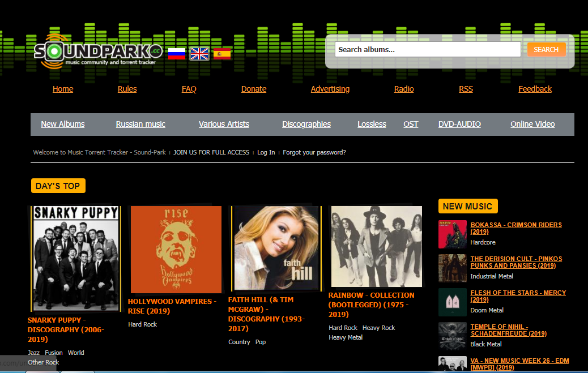Open Faith Hill Discography title link
588x373 pixels.
pyautogui.click(x=266, y=314)
